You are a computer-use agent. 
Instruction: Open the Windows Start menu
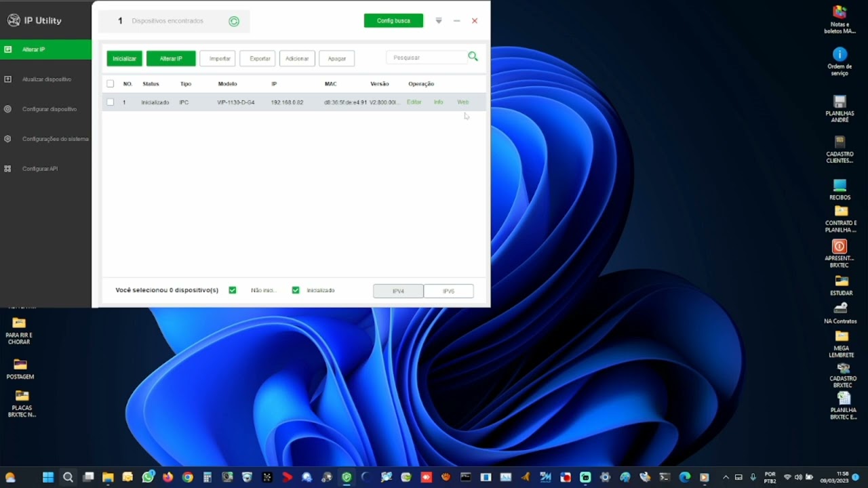click(x=48, y=477)
